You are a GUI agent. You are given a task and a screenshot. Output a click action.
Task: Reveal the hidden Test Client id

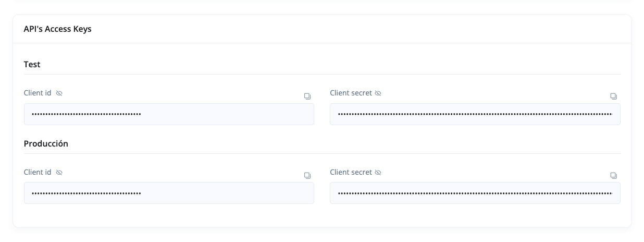59,93
